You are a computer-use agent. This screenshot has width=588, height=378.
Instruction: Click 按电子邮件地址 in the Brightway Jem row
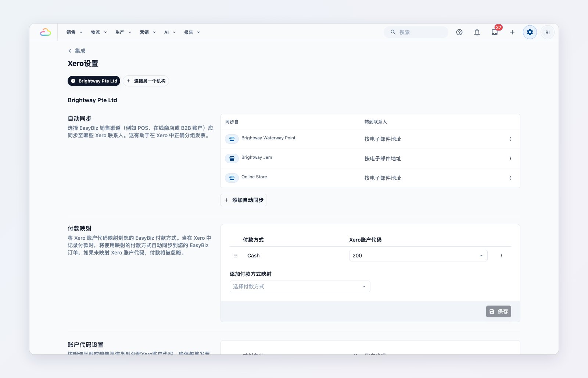tap(383, 158)
